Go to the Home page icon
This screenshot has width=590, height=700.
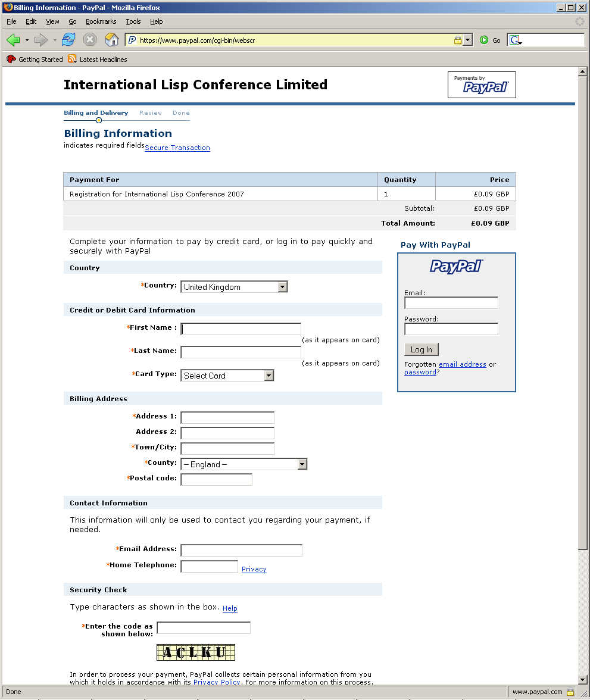(111, 40)
